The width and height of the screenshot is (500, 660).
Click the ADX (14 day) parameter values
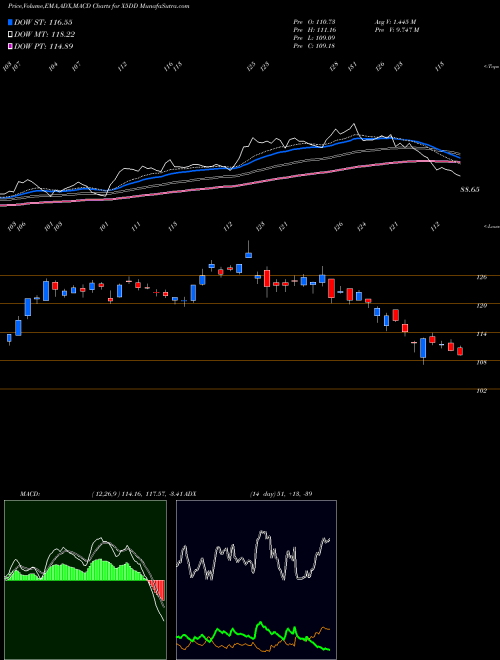(x=281, y=494)
